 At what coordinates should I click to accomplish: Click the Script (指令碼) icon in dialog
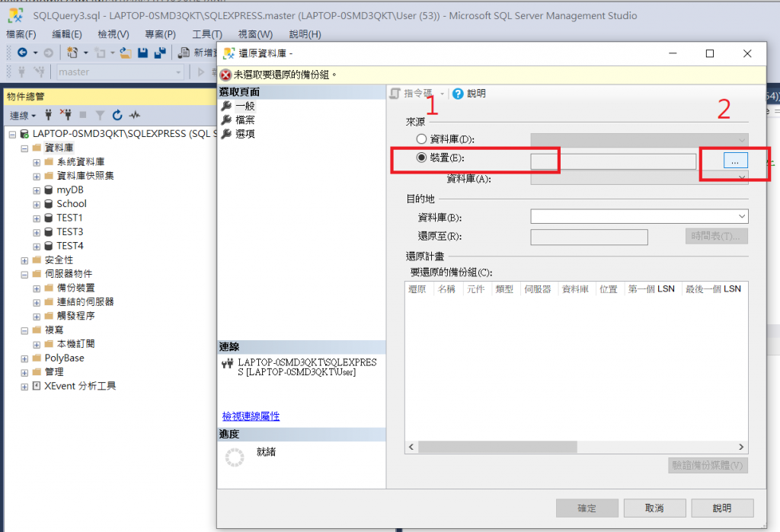point(395,94)
